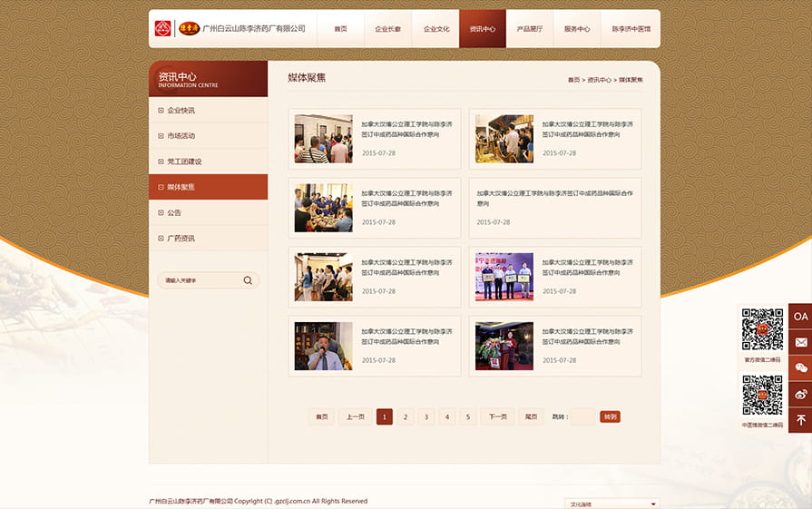812x509 pixels.
Task: Click the footer copyright text
Action: 258,501
